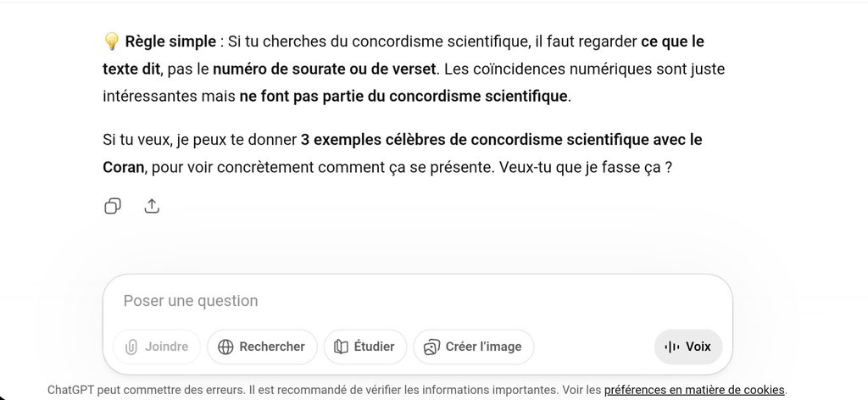Click the "Règle simple" bold heading
868x400 pixels.
tap(170, 42)
